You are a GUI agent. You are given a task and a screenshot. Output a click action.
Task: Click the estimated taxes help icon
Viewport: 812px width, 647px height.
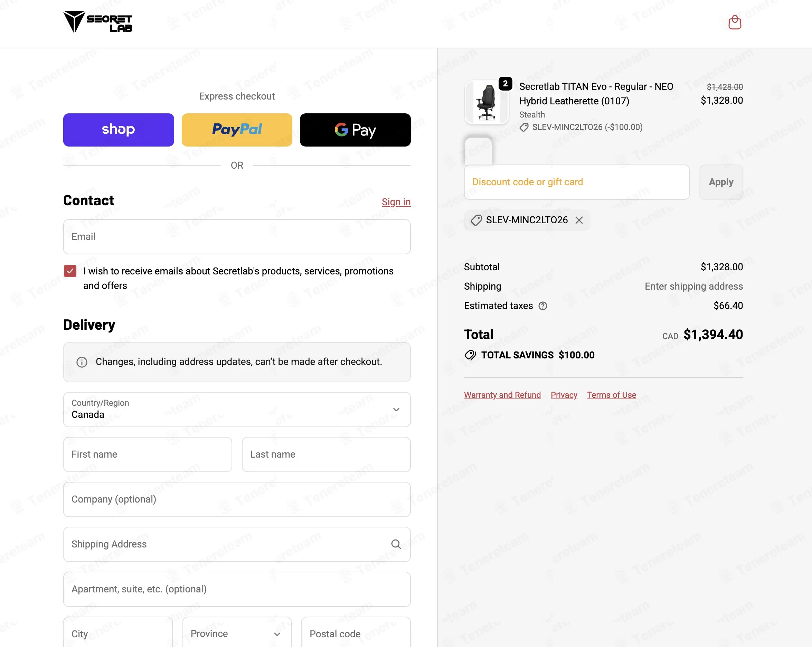point(542,306)
